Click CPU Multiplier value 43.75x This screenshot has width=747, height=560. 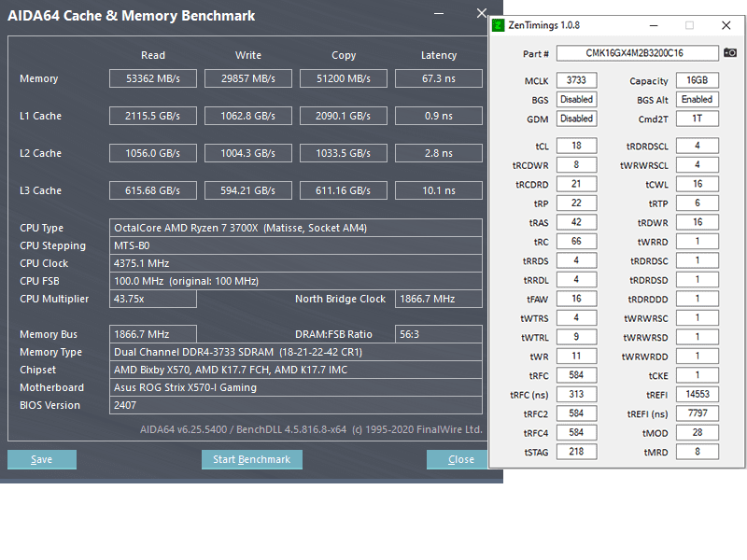coord(153,299)
